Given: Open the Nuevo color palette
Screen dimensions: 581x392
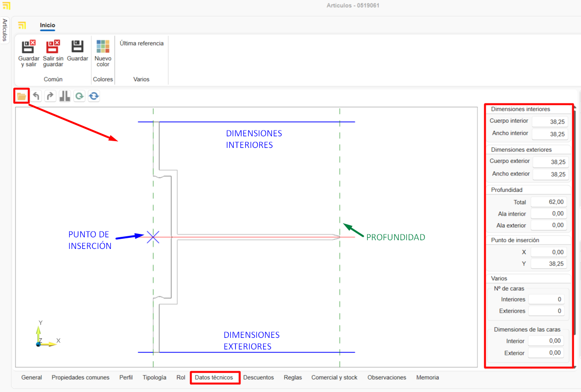Looking at the screenshot, I should 103,47.
